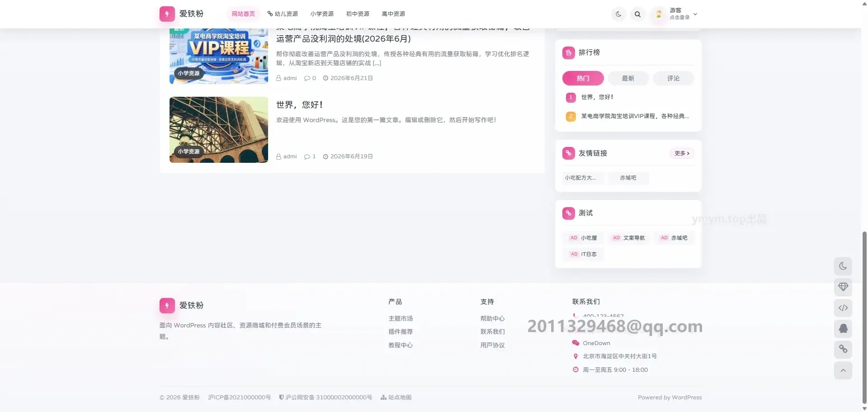Open the 运营产品没利润的处境 article title
Screen dimensions: 868x412
344,38
